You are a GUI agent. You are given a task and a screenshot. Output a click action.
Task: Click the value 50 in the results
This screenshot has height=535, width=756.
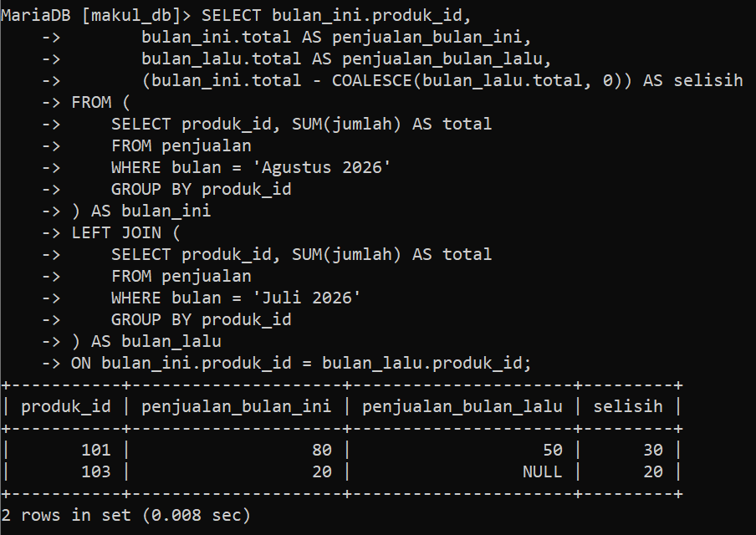(x=553, y=450)
